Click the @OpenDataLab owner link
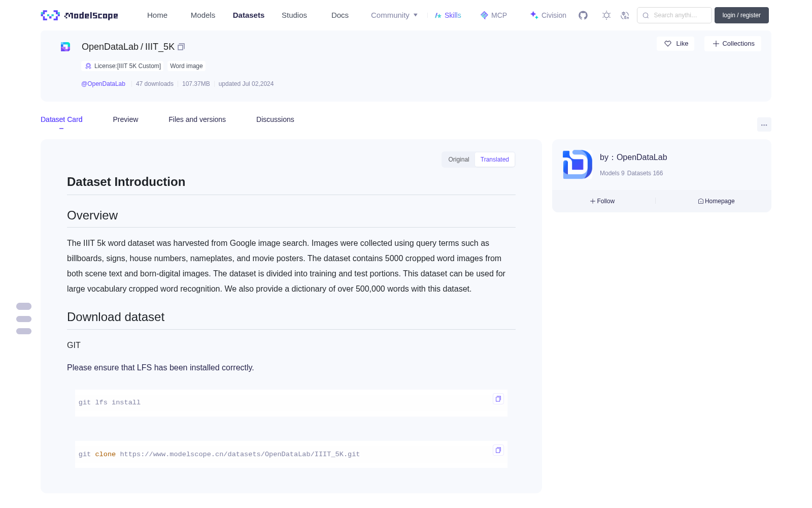This screenshot has height=508, width=812. 103,84
